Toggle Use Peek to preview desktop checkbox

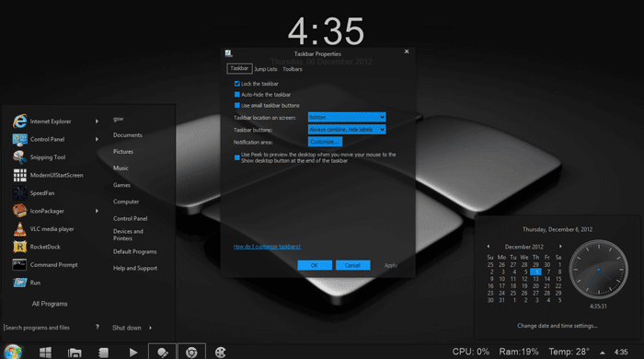237,157
